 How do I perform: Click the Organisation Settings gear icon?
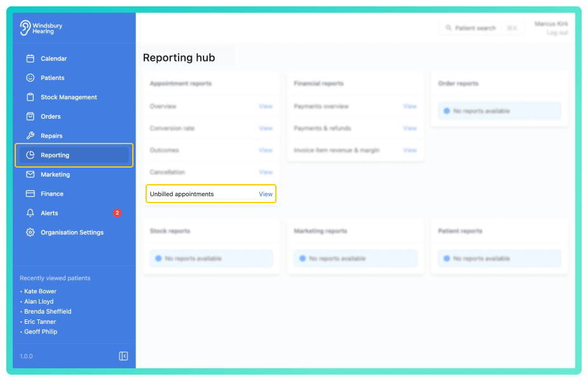pos(31,232)
